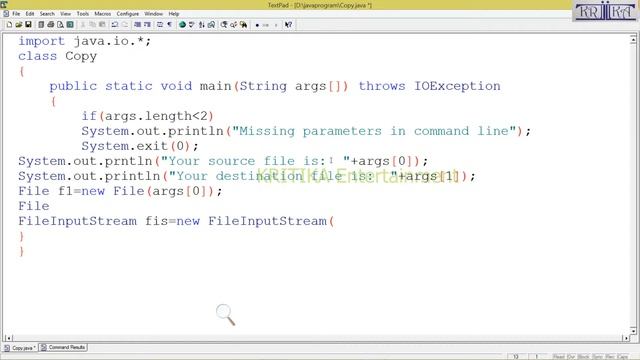Open Find in Files binoculars icon
The image size is (640, 360).
tap(244, 25)
